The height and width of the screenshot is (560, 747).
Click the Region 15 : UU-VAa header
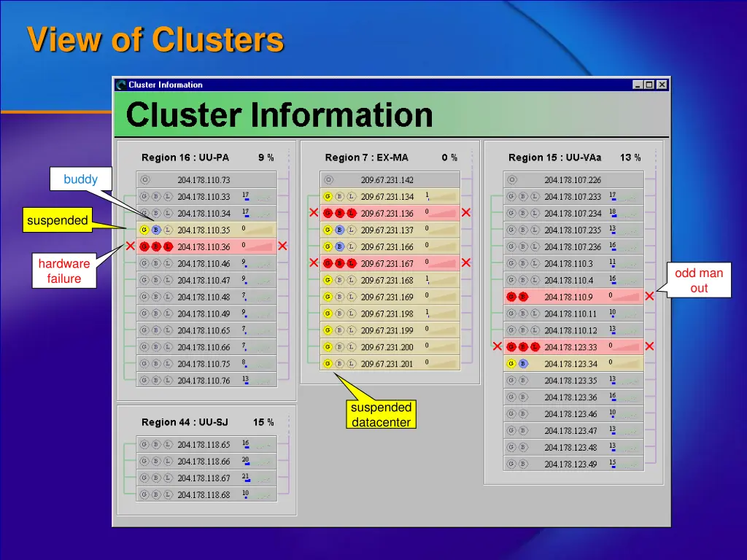pos(554,157)
